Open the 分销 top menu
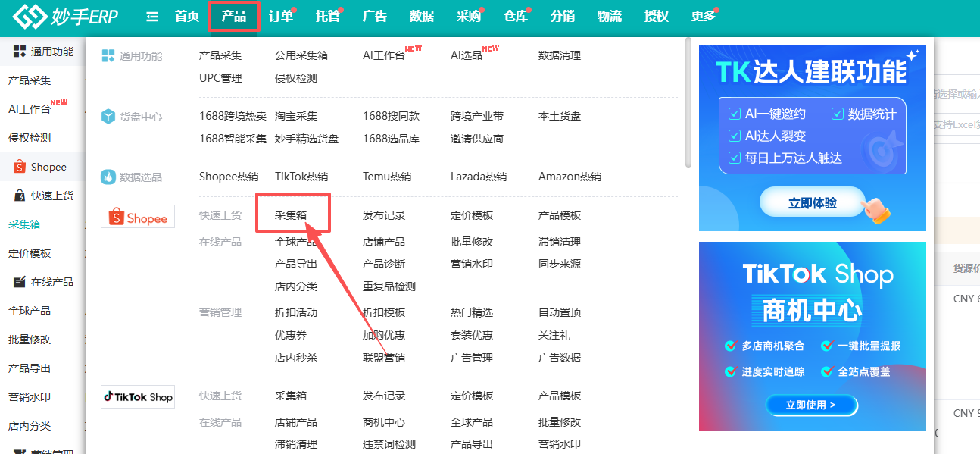This screenshot has width=980, height=454. click(x=563, y=17)
